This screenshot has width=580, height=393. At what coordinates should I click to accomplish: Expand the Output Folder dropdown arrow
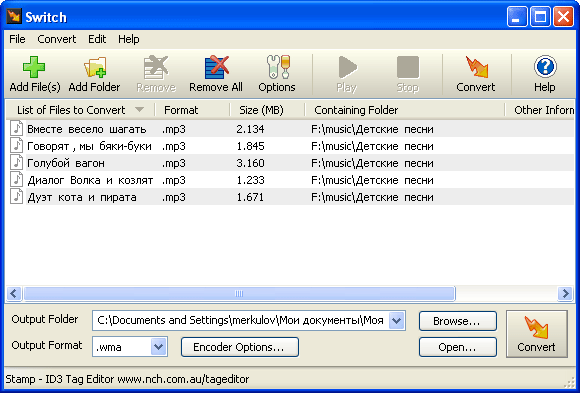(397, 320)
